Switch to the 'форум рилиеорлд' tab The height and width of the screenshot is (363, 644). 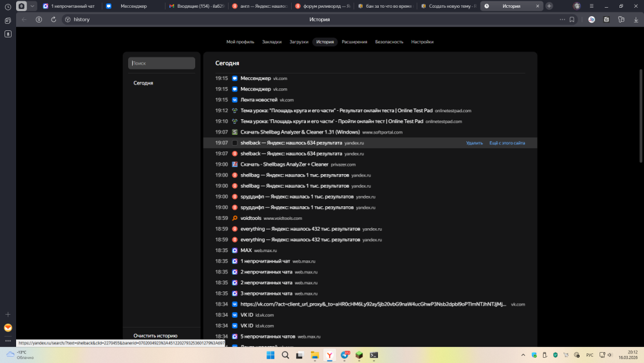point(323,6)
